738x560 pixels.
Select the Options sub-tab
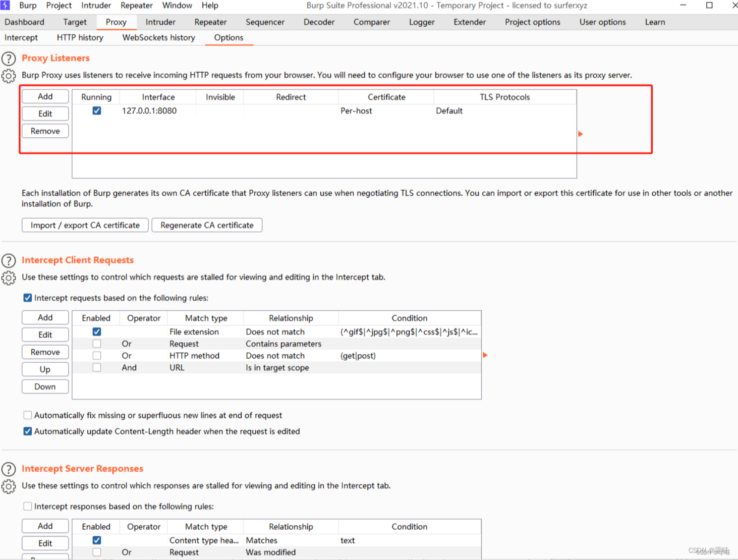click(x=229, y=38)
